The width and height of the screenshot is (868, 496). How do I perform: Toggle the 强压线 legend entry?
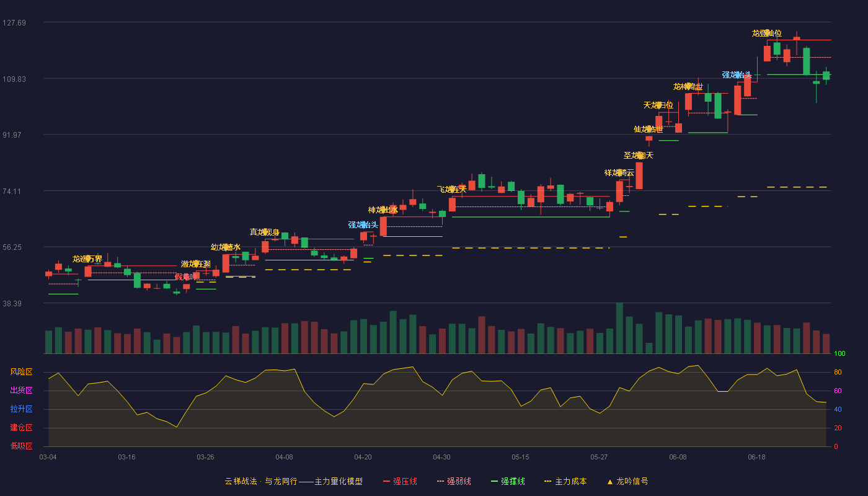coord(400,481)
